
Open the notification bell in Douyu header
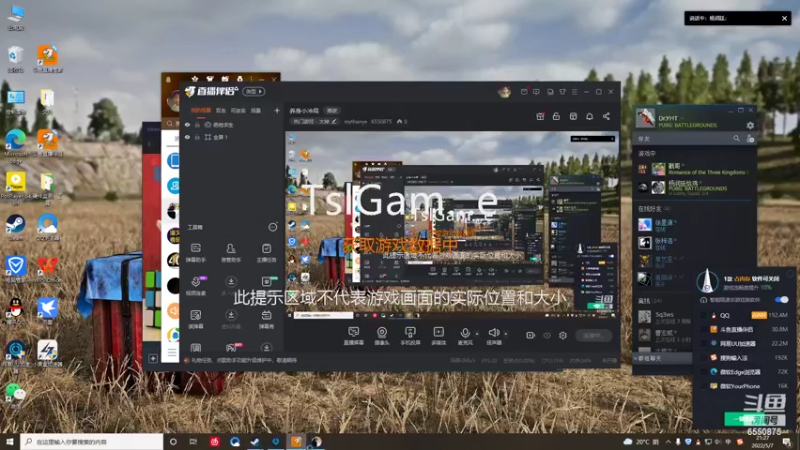tap(589, 116)
